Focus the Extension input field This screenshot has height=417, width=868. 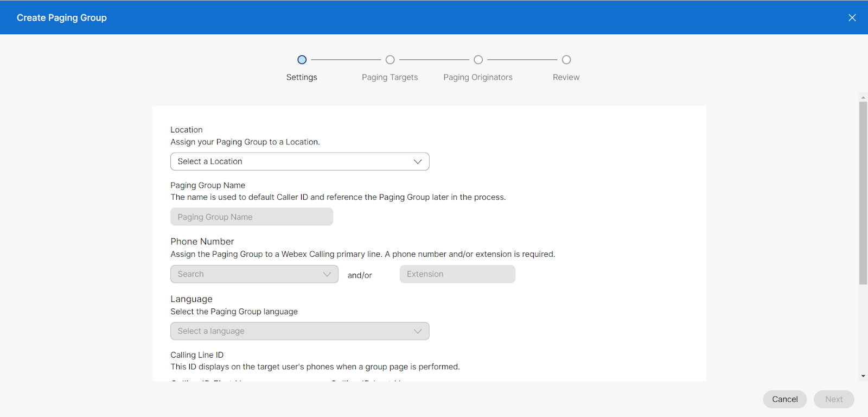457,274
